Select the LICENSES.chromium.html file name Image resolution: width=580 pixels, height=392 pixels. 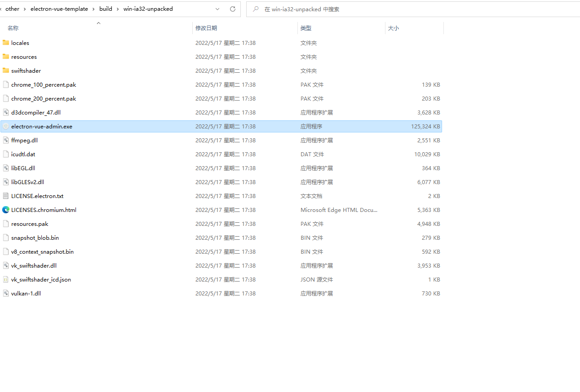coord(44,210)
